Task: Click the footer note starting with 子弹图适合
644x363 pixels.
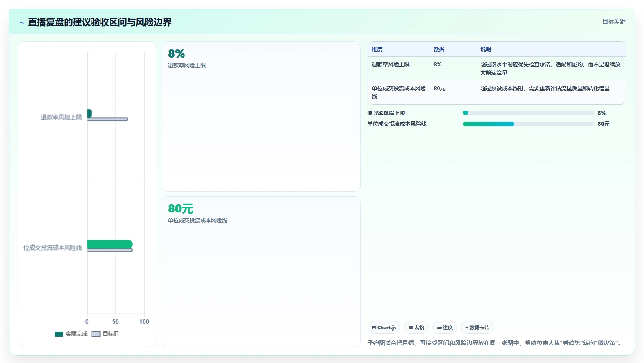Action: tap(494, 343)
